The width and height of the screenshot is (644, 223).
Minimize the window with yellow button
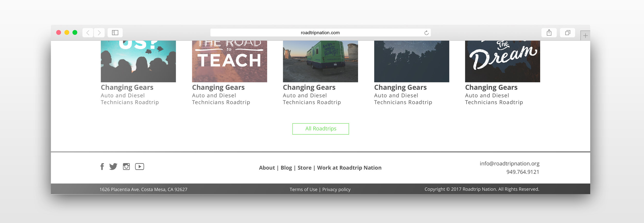[67, 33]
